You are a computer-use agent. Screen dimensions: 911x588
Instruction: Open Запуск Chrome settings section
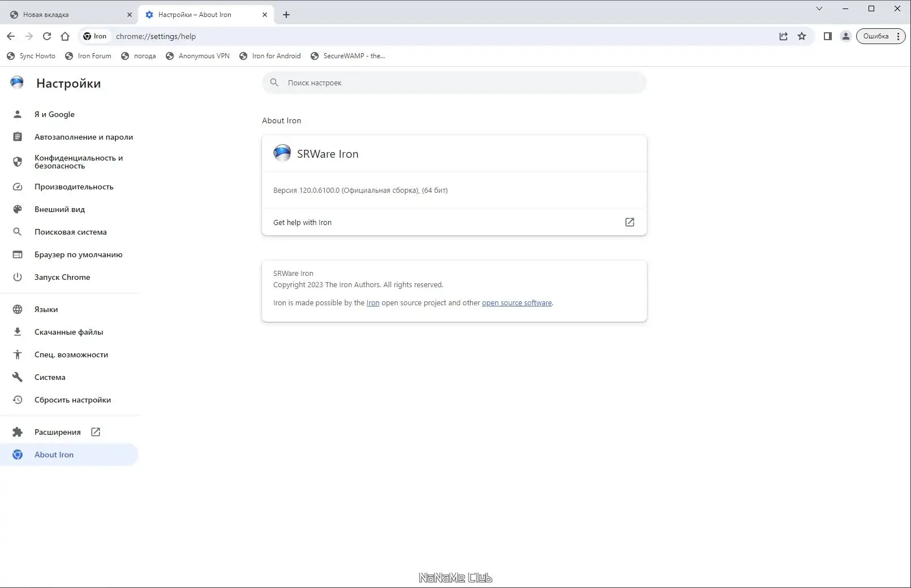pos(70,277)
